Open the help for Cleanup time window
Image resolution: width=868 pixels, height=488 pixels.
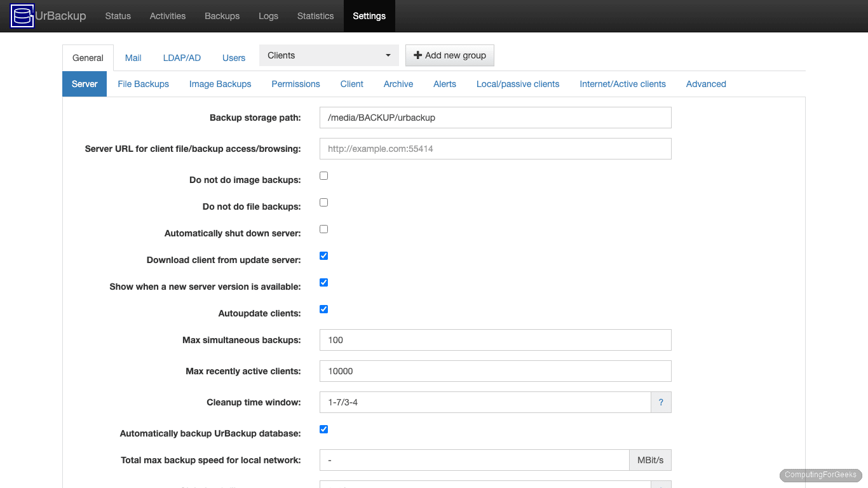point(661,402)
